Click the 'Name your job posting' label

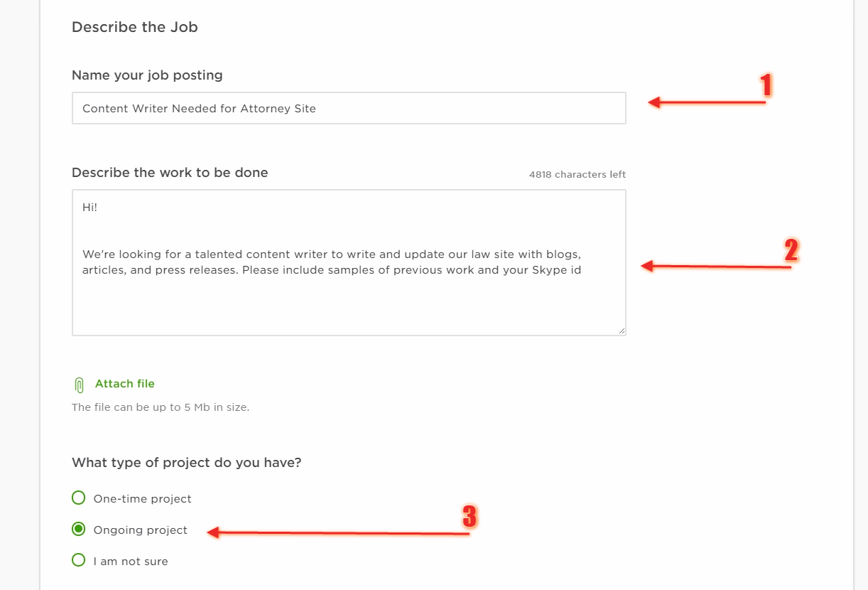[147, 75]
